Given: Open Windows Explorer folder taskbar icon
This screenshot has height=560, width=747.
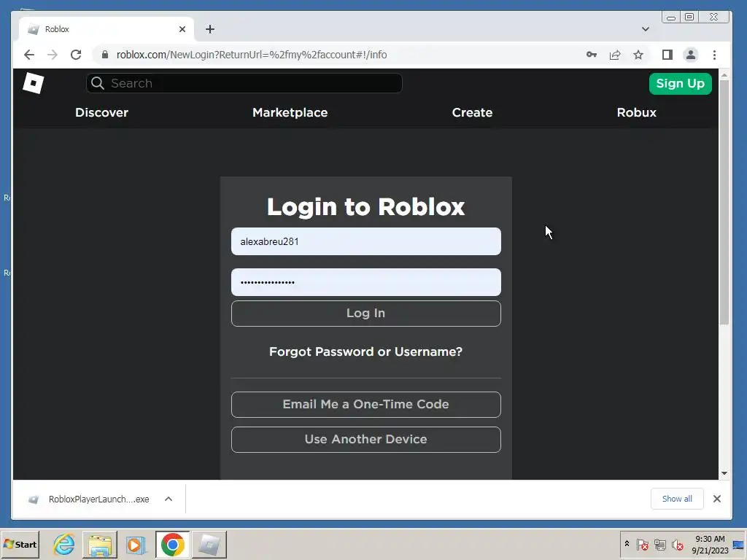Looking at the screenshot, I should tap(99, 544).
